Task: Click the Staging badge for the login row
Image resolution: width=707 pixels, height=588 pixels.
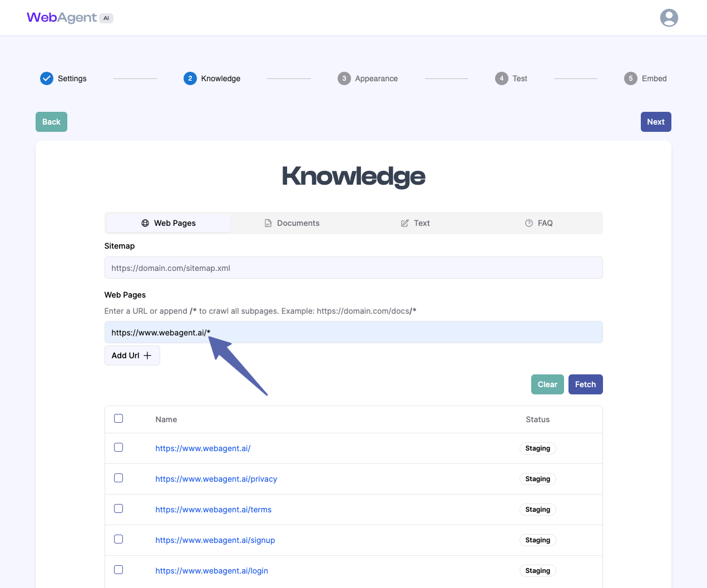Action: point(537,571)
